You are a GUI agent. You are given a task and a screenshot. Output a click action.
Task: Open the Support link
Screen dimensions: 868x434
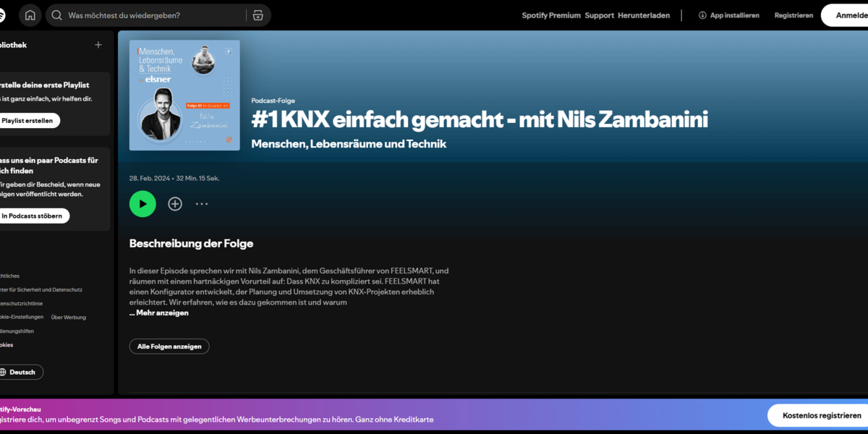599,15
